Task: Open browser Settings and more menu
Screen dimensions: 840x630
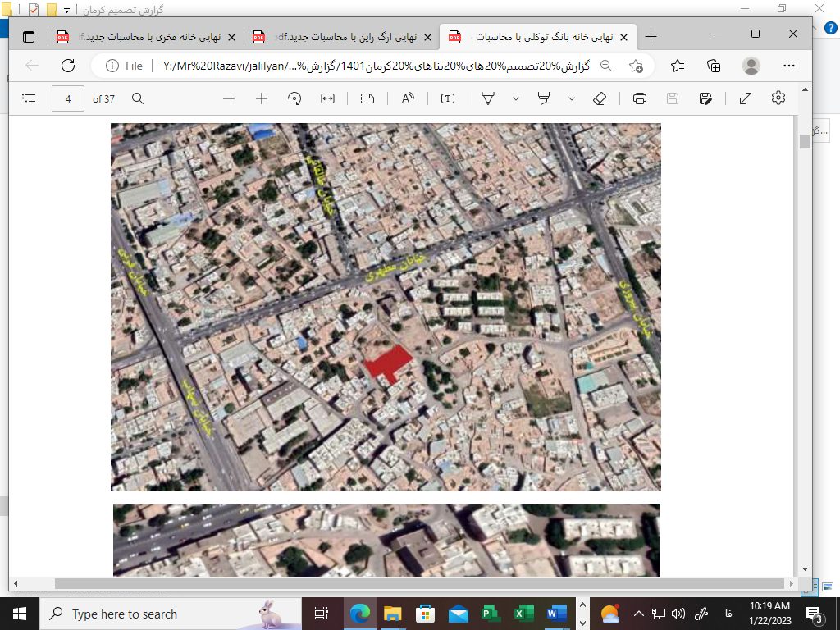Action: tap(789, 66)
